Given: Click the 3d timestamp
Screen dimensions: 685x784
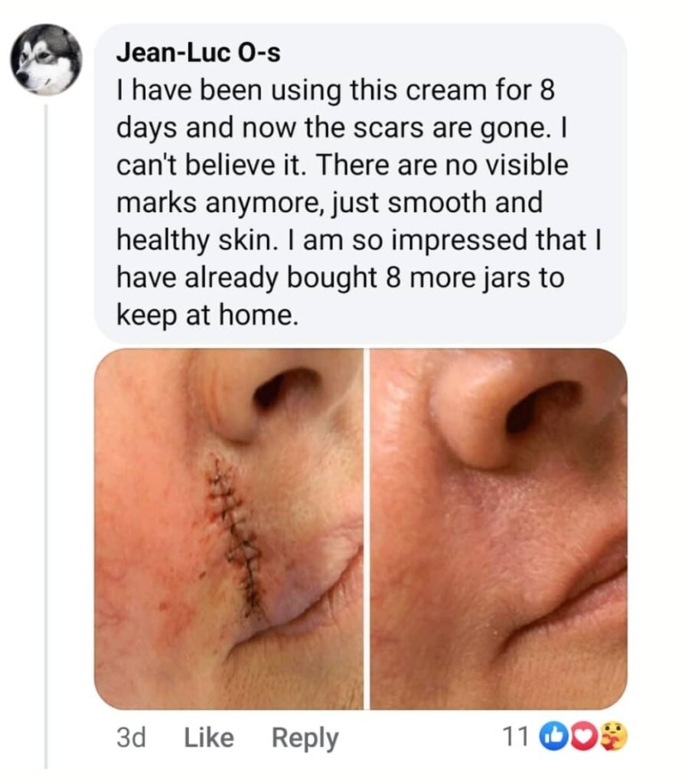Looking at the screenshot, I should click(131, 737).
